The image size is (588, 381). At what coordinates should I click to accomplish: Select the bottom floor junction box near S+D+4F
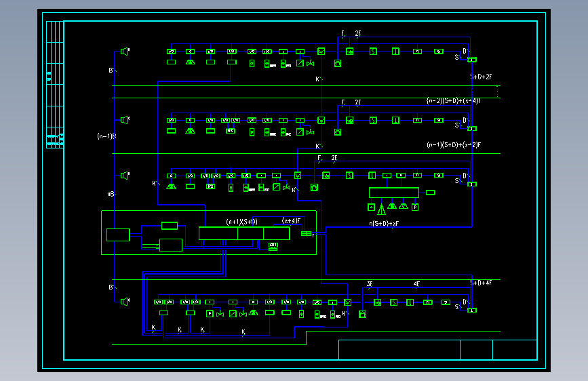[472, 310]
